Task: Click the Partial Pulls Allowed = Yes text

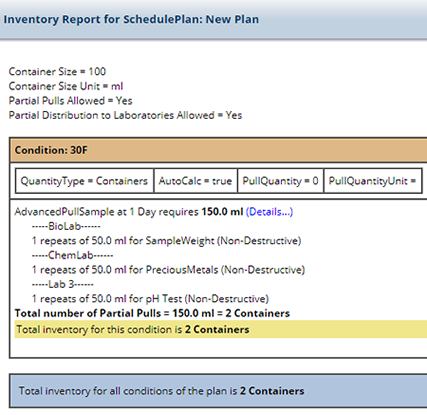Action: click(x=70, y=101)
